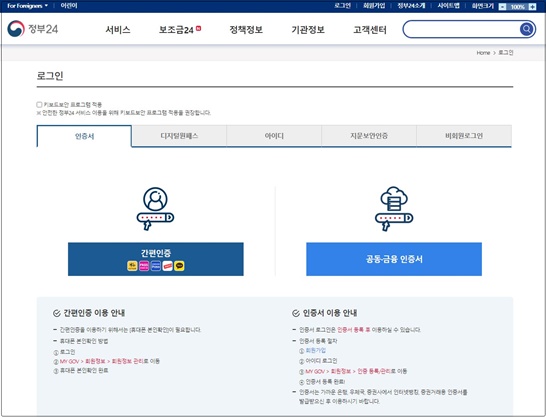
Task: Switch to the 비회원로그인 tab
Action: 464,136
